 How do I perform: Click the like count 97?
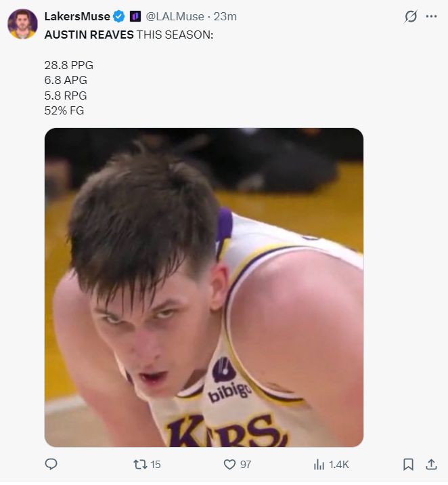(245, 464)
